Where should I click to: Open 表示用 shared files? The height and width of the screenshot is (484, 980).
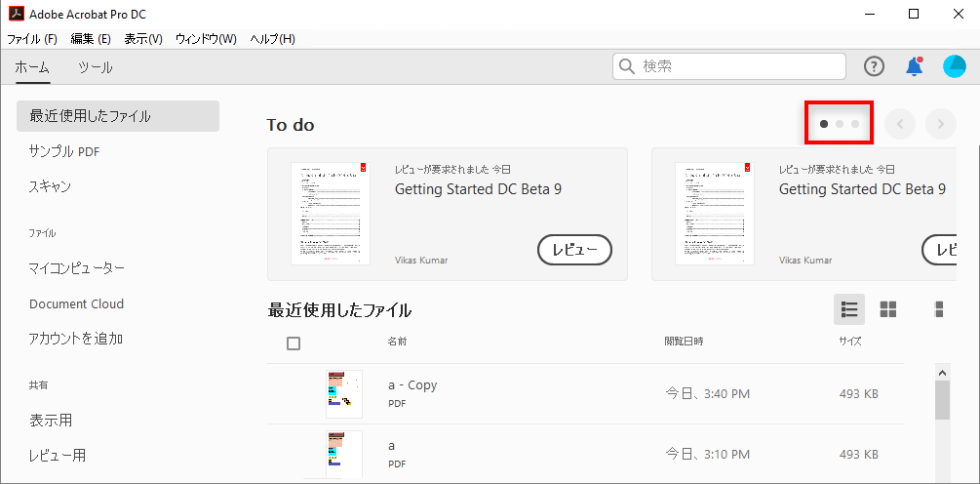pyautogui.click(x=51, y=421)
